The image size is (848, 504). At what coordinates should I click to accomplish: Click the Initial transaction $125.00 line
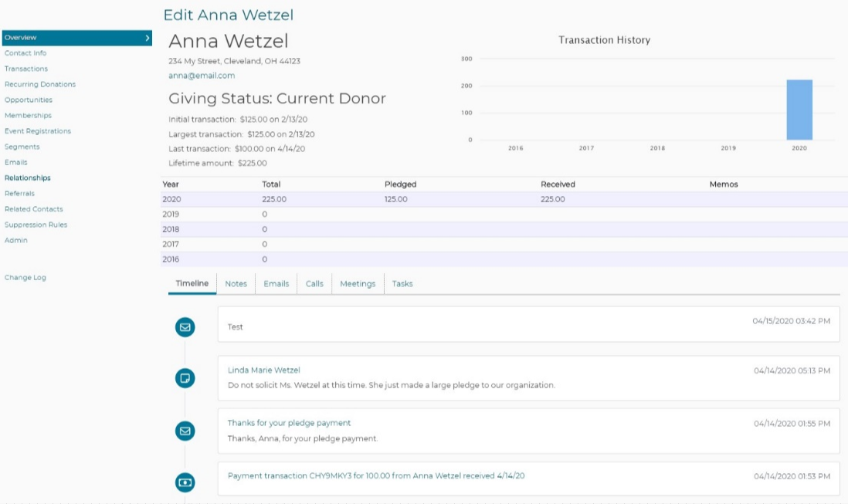click(x=238, y=120)
